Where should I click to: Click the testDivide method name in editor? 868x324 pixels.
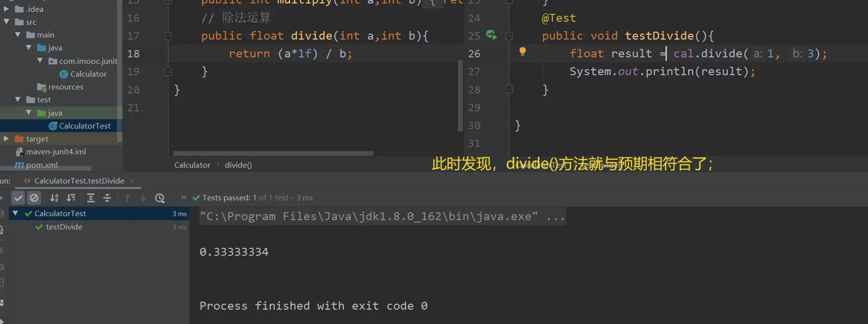pyautogui.click(x=659, y=36)
